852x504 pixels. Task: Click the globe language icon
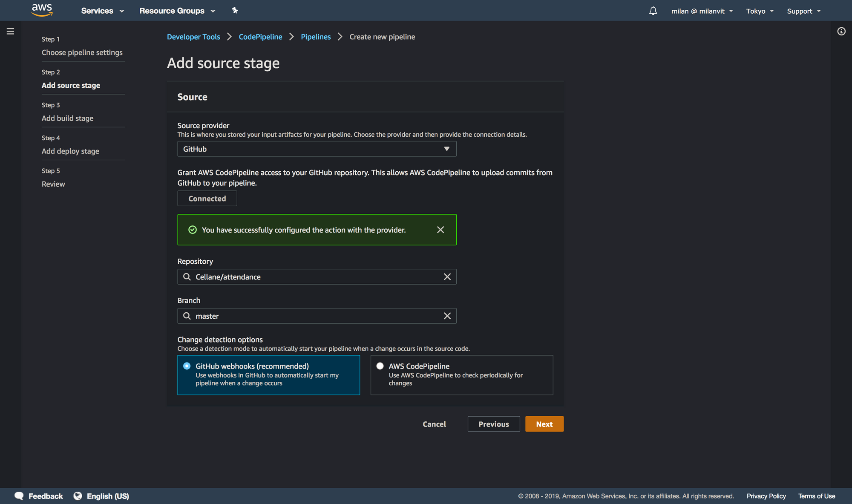(x=78, y=496)
